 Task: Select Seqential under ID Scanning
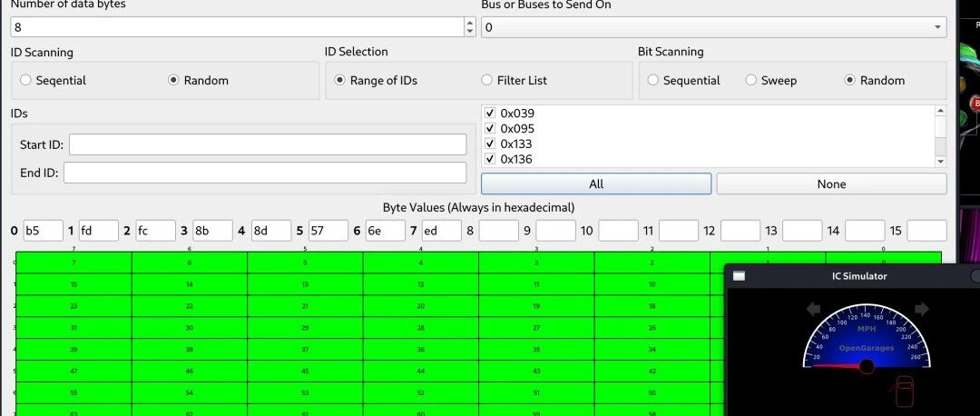(54, 80)
